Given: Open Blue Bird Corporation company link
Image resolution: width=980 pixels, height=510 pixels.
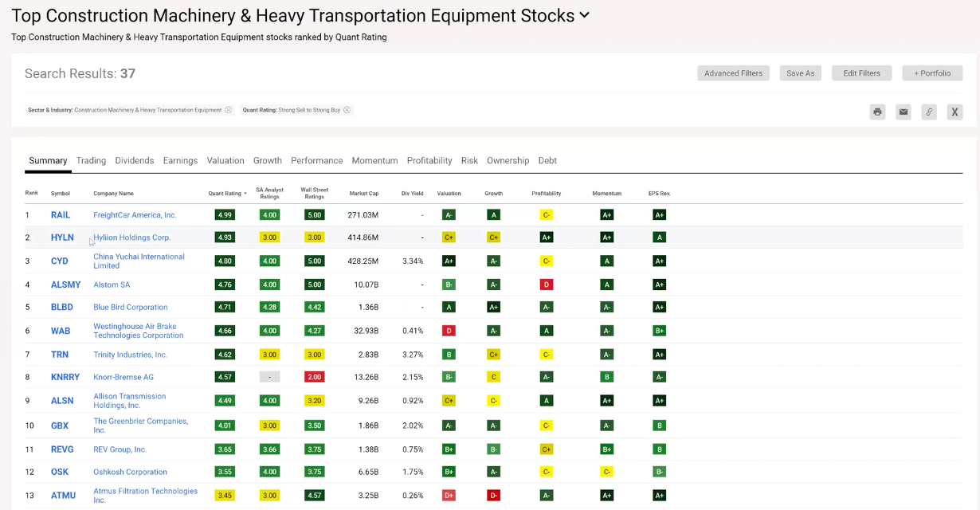Looking at the screenshot, I should [131, 307].
